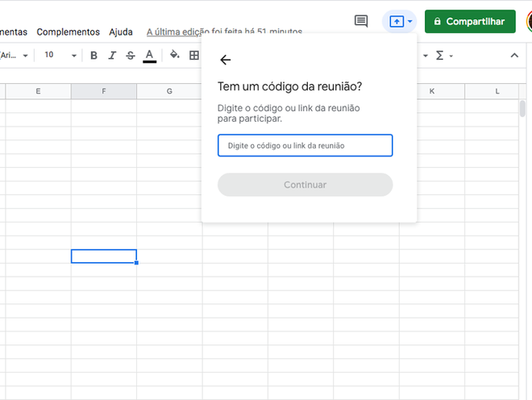The image size is (532, 400).
Task: Expand the present to meeting dropdown arrow
Action: point(409,22)
